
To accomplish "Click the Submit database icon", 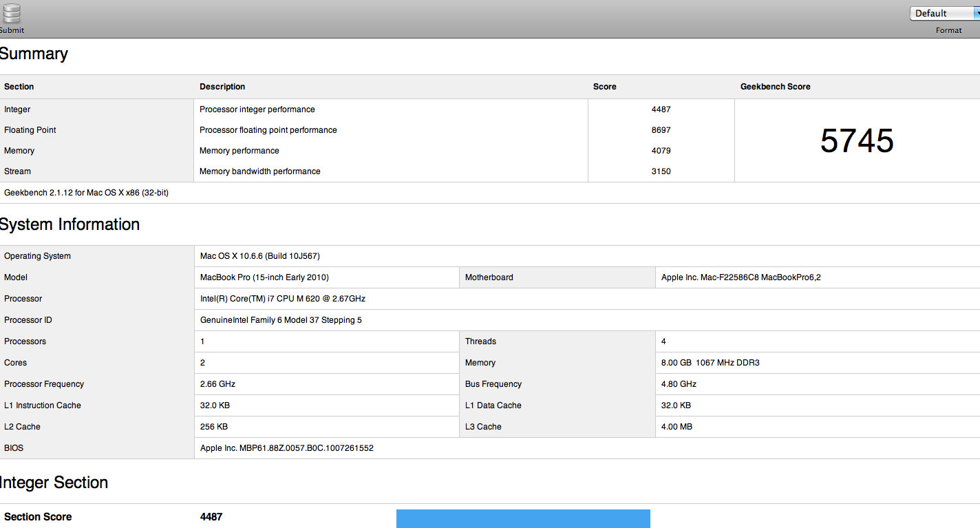I will pyautogui.click(x=11, y=14).
